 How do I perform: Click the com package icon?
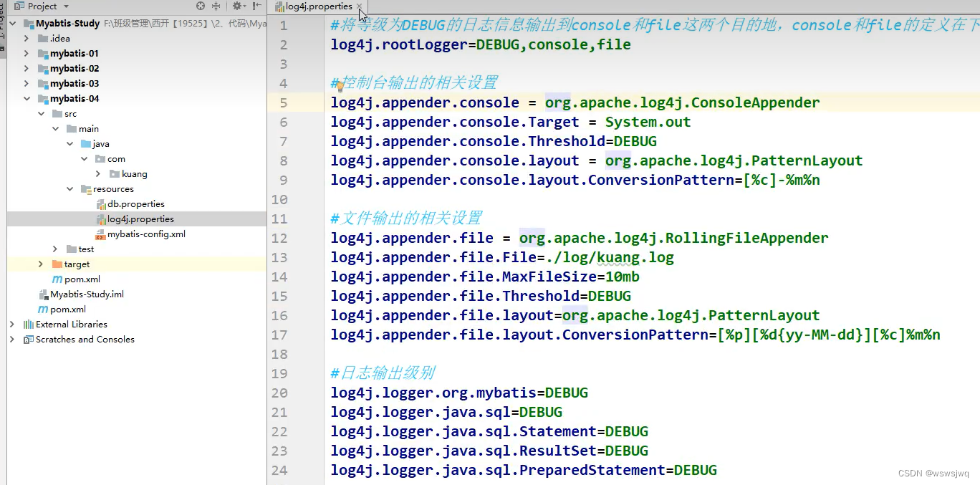tap(100, 158)
